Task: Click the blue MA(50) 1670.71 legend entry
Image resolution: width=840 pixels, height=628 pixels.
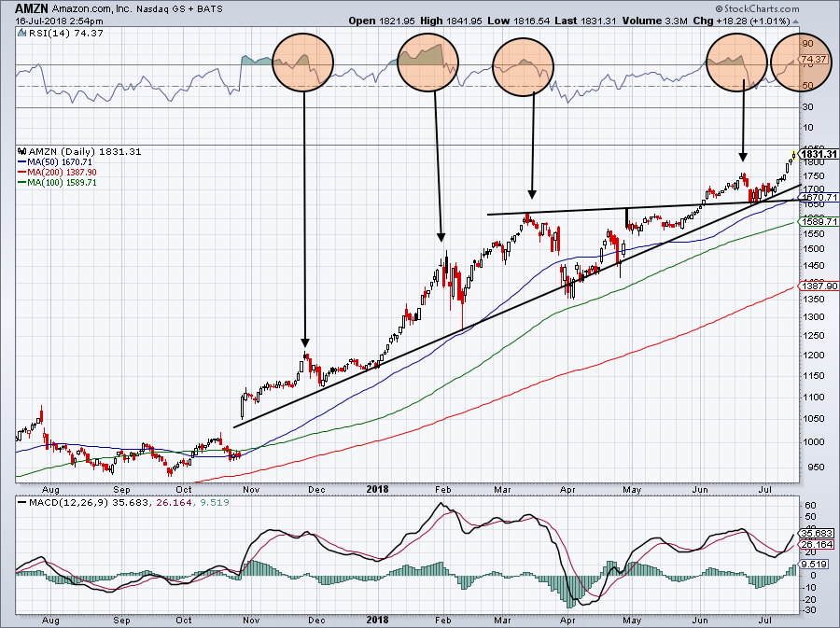Action: click(x=55, y=161)
